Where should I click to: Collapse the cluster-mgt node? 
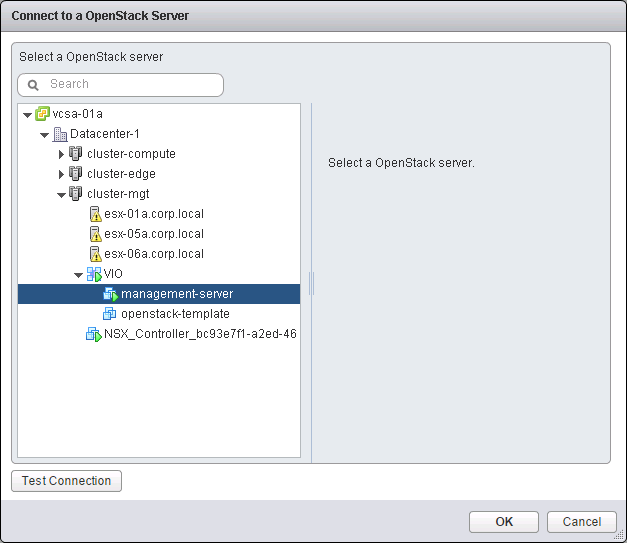coord(62,194)
